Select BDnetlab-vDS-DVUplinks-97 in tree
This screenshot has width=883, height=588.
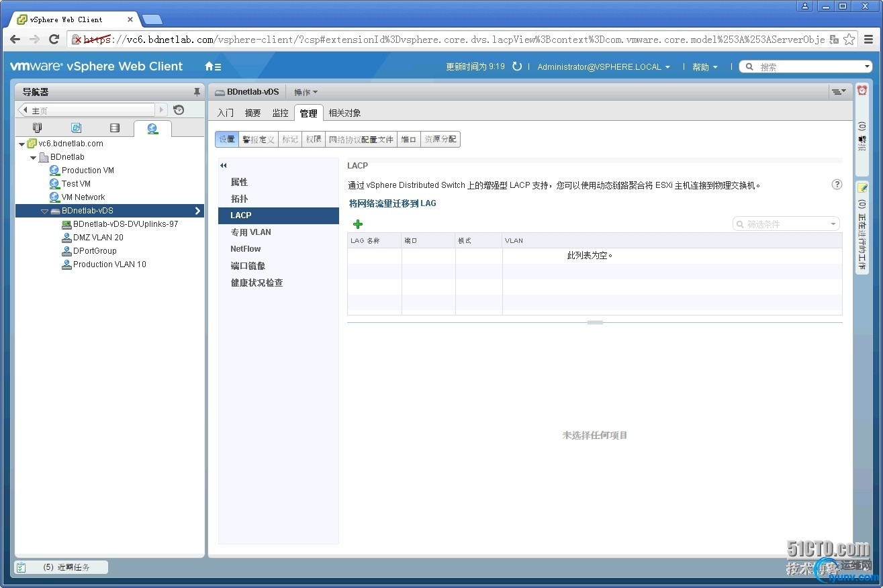tap(125, 224)
